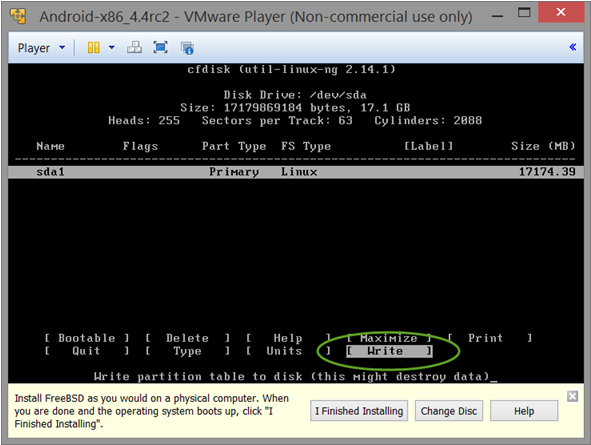Select the Bootable option in cfdisk
The width and height of the screenshot is (591, 445).
point(87,338)
